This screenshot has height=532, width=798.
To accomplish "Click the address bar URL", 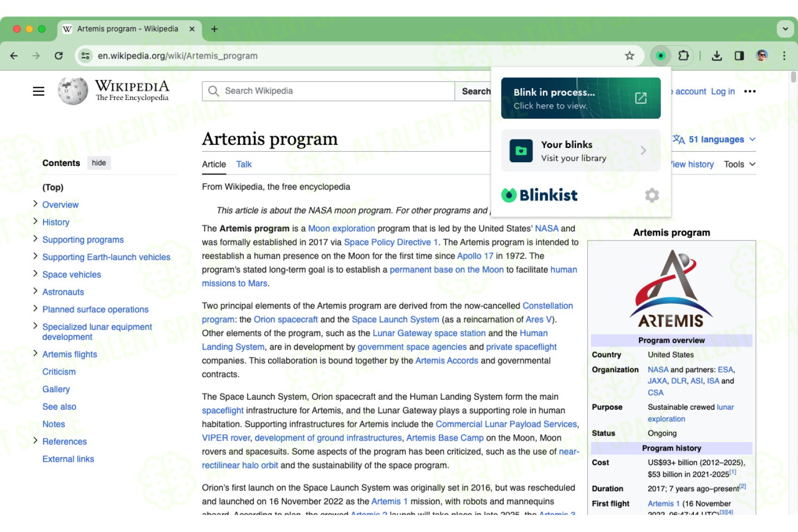I will click(x=178, y=56).
